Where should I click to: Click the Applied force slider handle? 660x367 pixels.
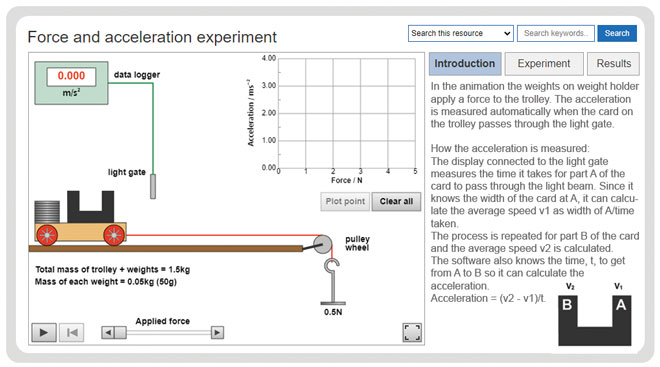pos(120,332)
